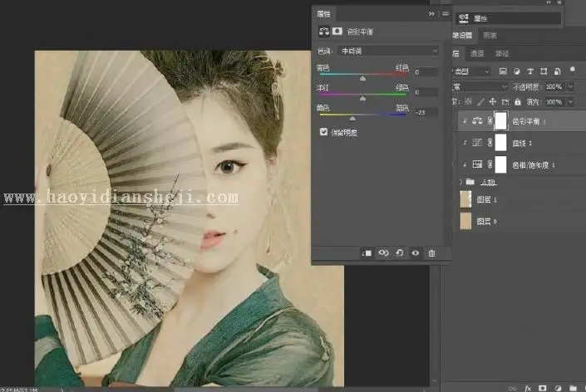Screen dimensions: 586x392
Task: Click the link layers icon at Layers bottom
Action: click(512, 389)
